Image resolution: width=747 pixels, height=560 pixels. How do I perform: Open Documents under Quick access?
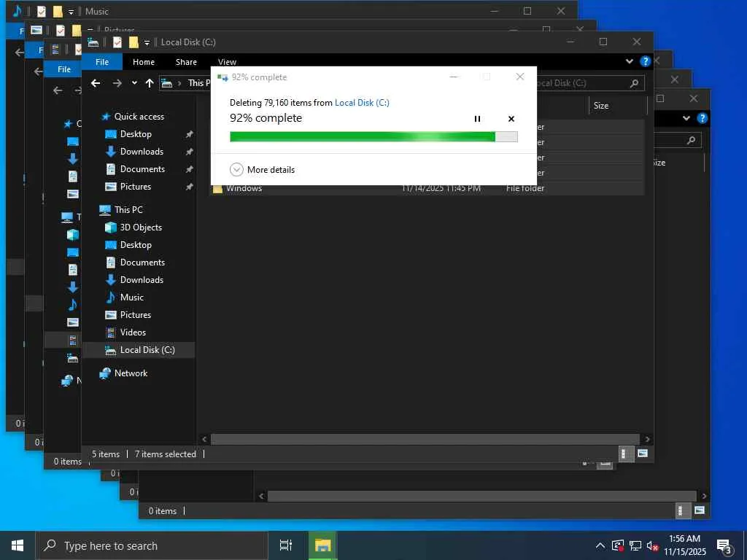[142, 169]
